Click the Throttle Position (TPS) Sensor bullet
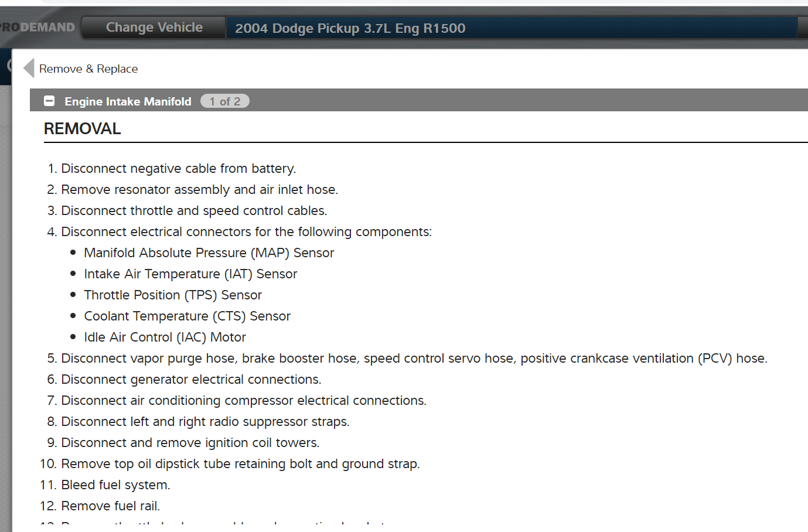This screenshot has width=808, height=532. (173, 295)
